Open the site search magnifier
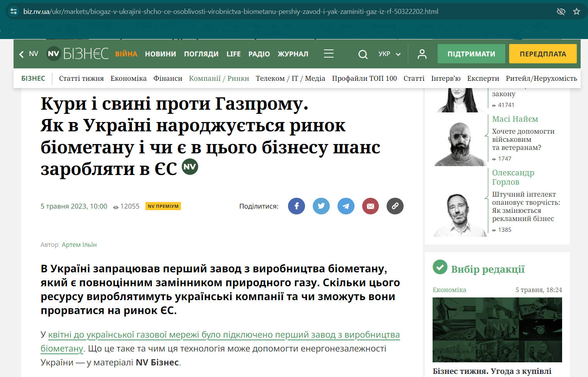The width and height of the screenshot is (588, 377). pos(363,54)
